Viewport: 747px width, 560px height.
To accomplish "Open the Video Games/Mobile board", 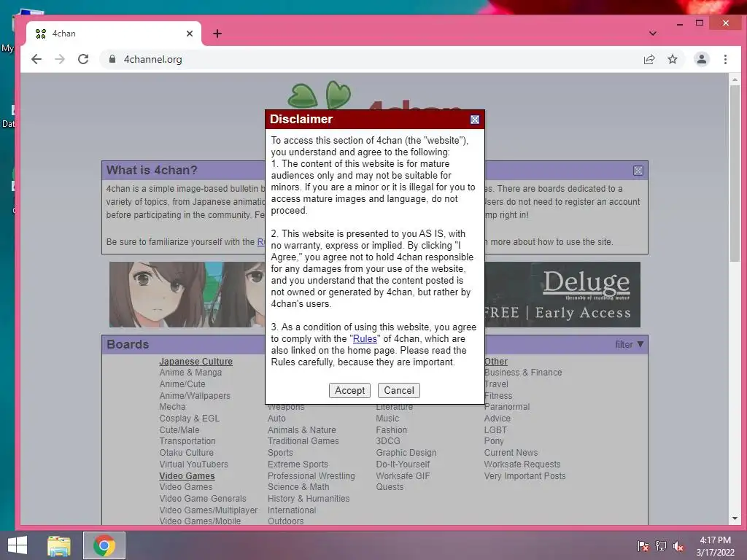I will 200,521.
